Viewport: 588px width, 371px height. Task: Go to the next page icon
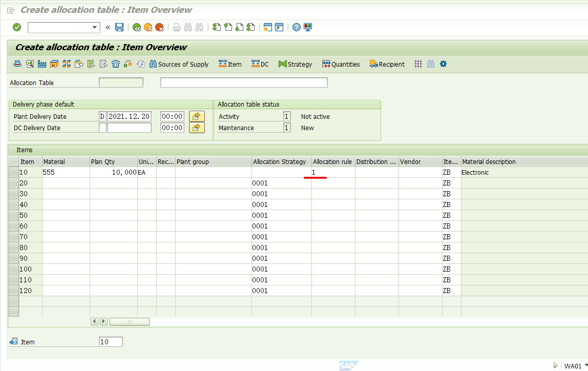(239, 27)
